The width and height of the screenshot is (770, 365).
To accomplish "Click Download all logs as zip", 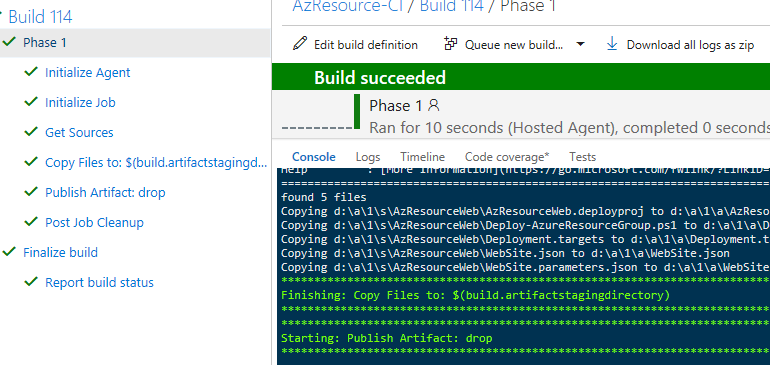I will [690, 45].
